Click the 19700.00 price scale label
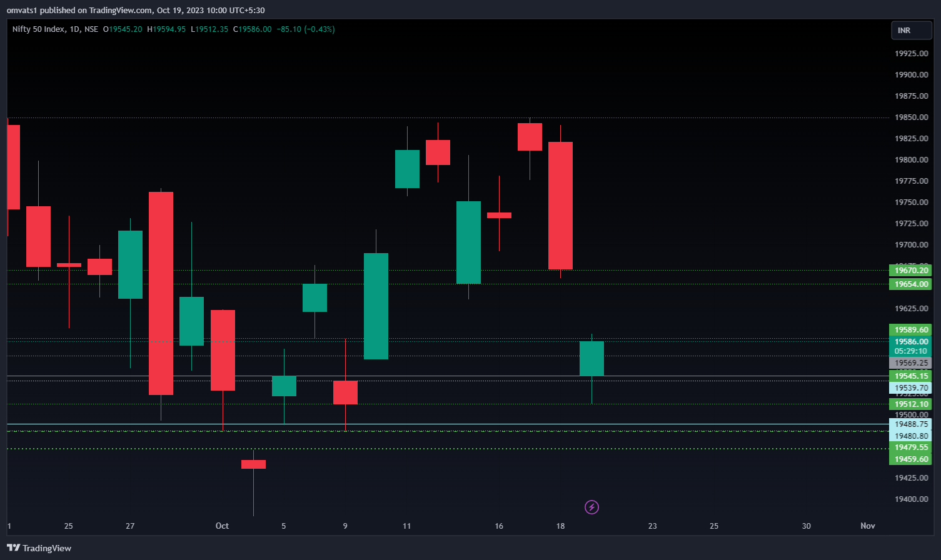The width and height of the screenshot is (941, 560). [911, 245]
